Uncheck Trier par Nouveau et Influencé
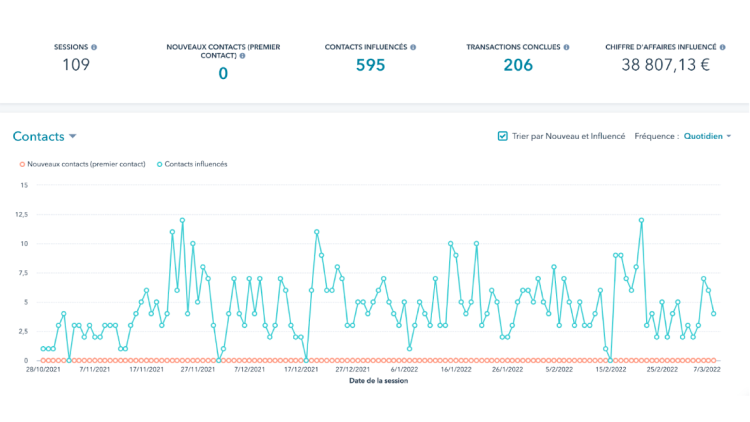The image size is (750, 422). (502, 136)
